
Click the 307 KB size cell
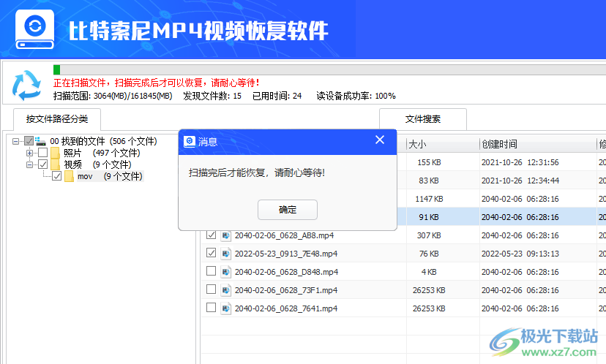point(429,235)
